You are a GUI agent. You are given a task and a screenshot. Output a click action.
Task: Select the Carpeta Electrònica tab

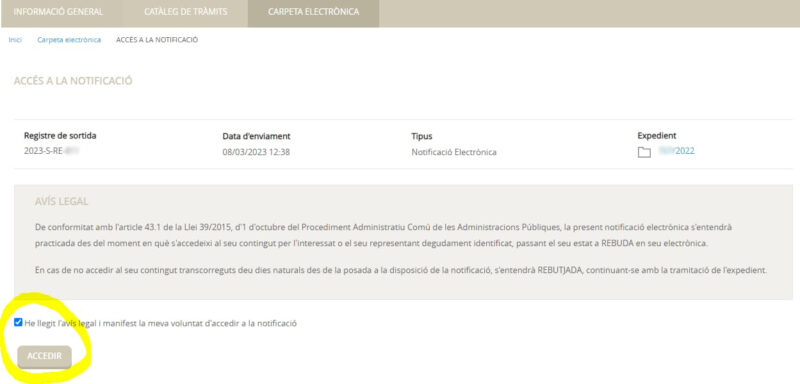point(313,12)
